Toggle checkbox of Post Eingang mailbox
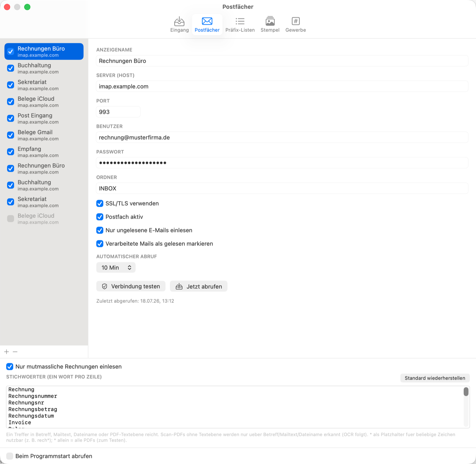476x464 pixels. point(11,118)
